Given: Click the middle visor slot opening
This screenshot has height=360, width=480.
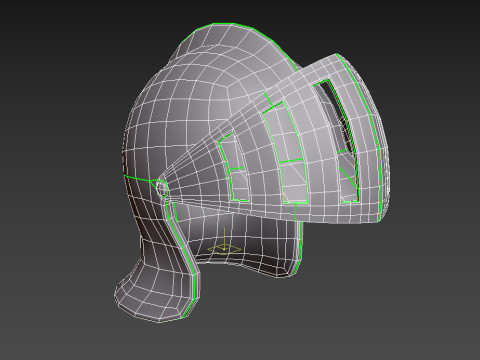Looking at the screenshot, I should [285, 152].
